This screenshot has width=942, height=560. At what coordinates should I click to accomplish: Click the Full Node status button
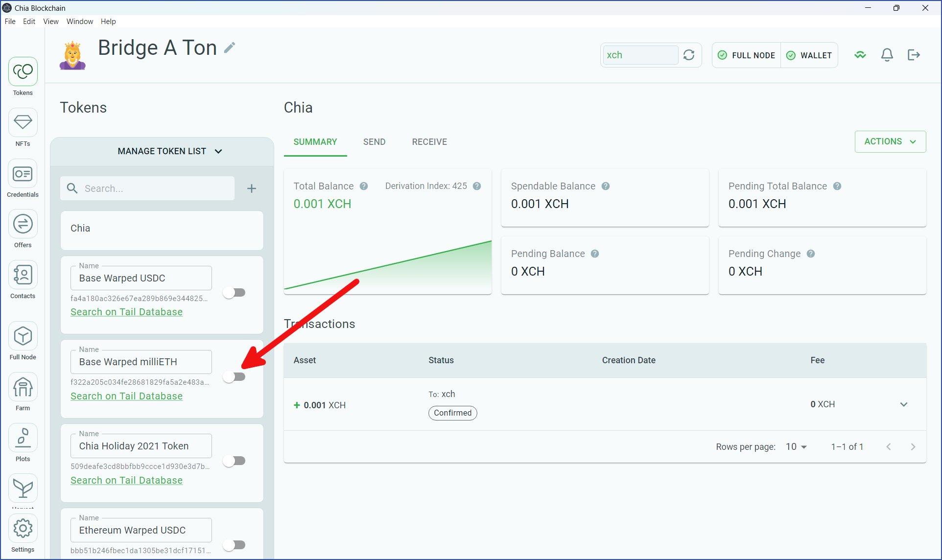point(747,55)
